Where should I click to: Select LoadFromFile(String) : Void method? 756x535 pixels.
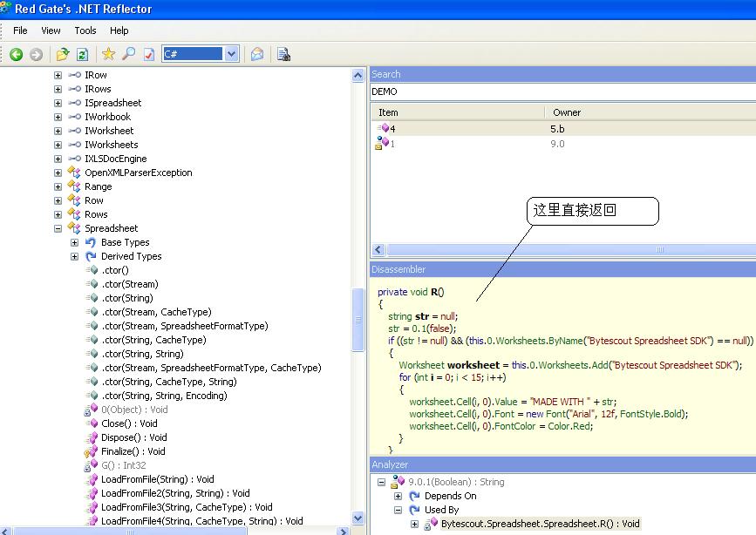pyautogui.click(x=158, y=479)
